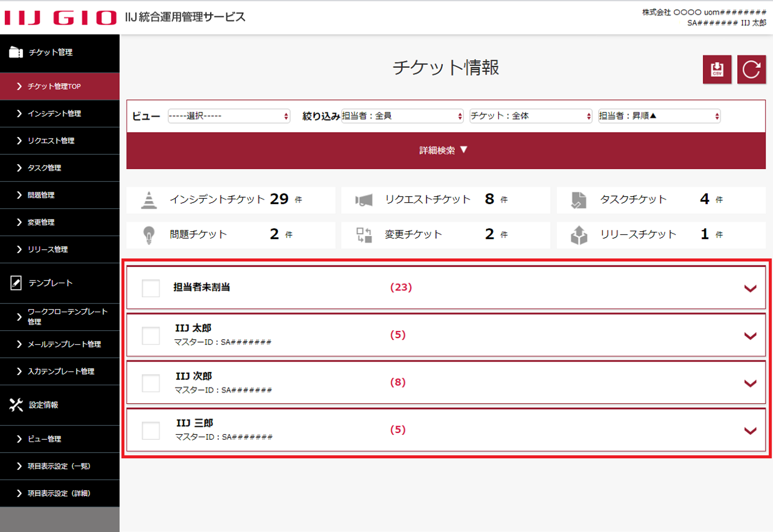Open 入力テンプレート管理 in sidebar
Screen dimensions: 773x532
(x=60, y=371)
